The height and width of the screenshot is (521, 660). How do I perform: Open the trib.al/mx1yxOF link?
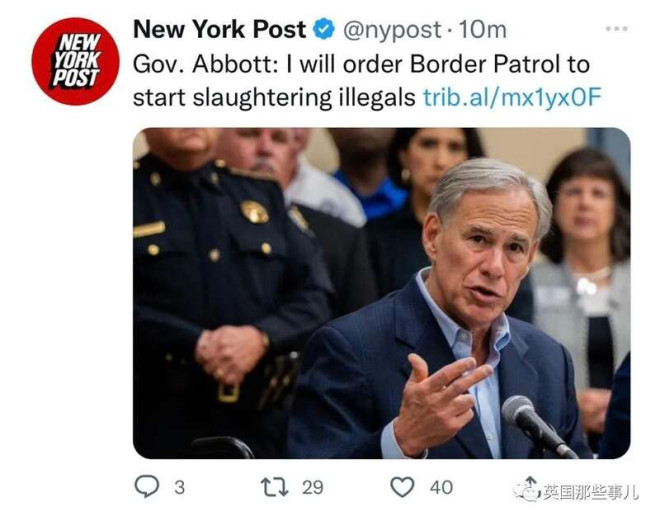(x=512, y=97)
